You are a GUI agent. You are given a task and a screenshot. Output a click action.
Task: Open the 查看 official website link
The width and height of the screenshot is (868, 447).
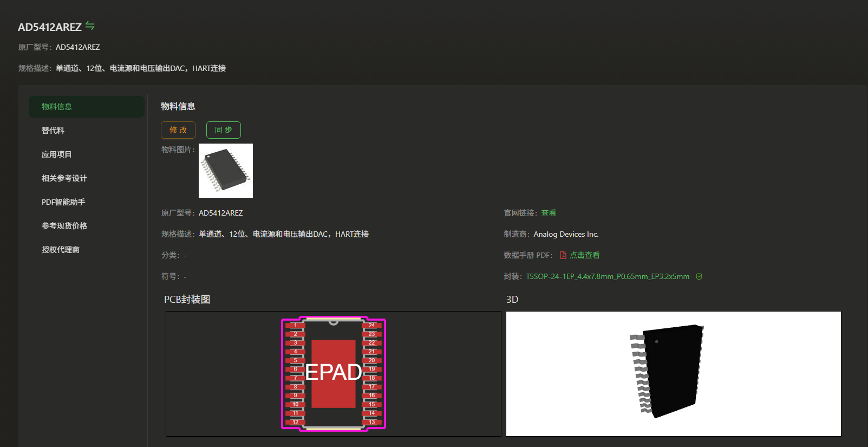tap(549, 213)
